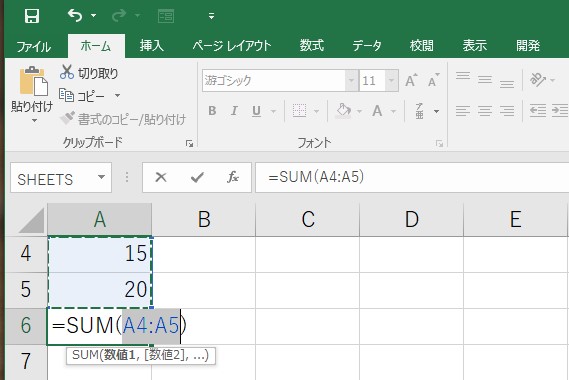The image size is (569, 380).
Task: Click the font color A icon
Action: coord(377,111)
